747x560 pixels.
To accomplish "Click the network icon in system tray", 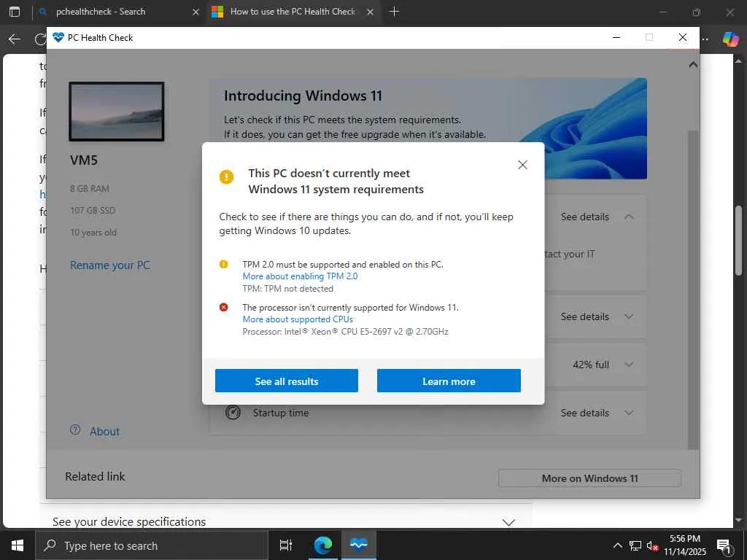I will coord(635,545).
